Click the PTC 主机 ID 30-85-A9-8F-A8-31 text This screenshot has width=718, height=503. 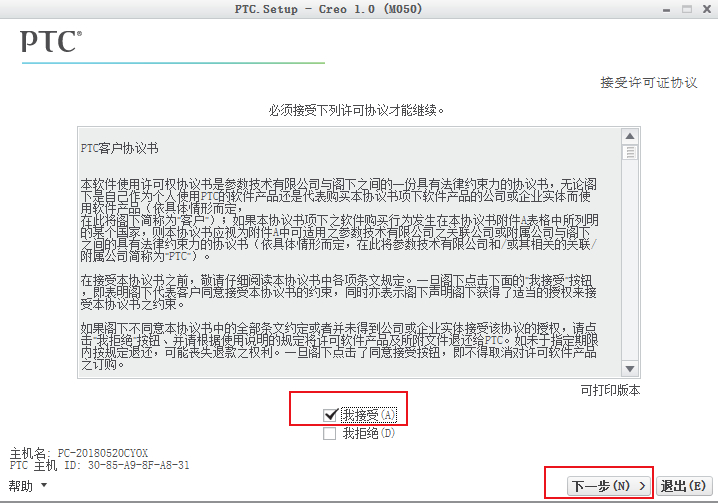tap(99, 465)
